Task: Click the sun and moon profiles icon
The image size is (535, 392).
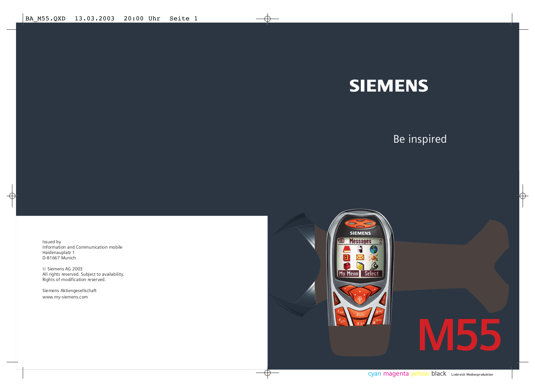Action: [373, 258]
